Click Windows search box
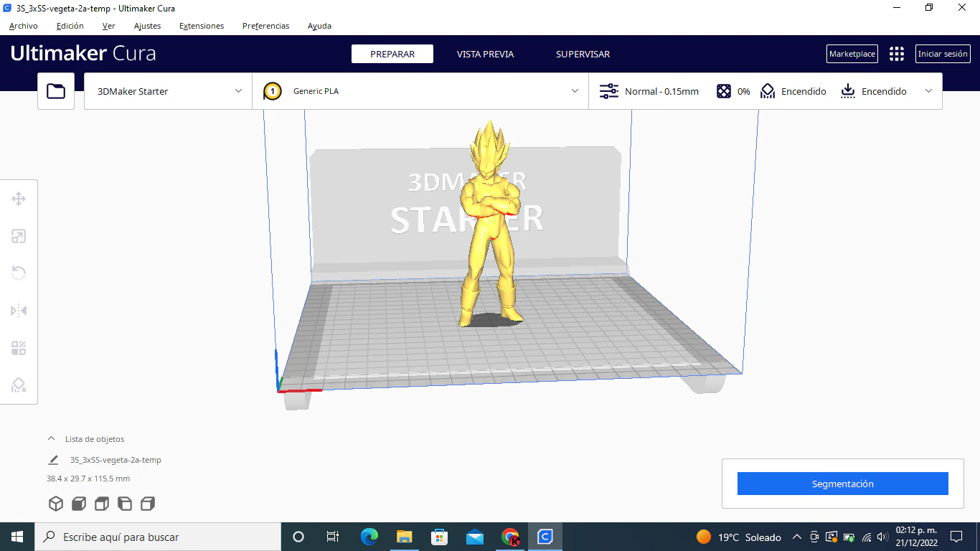The image size is (980, 551). [x=158, y=537]
